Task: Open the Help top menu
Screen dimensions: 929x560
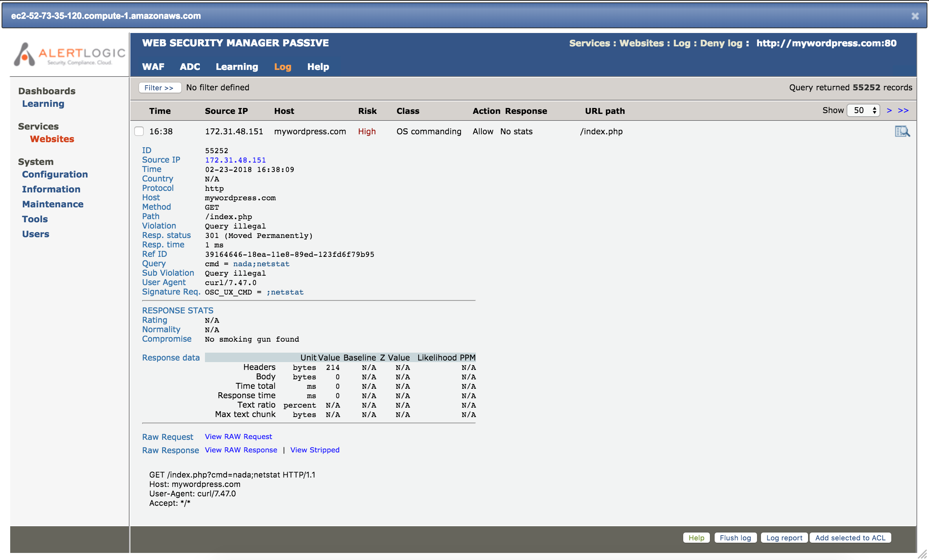Action: (318, 67)
